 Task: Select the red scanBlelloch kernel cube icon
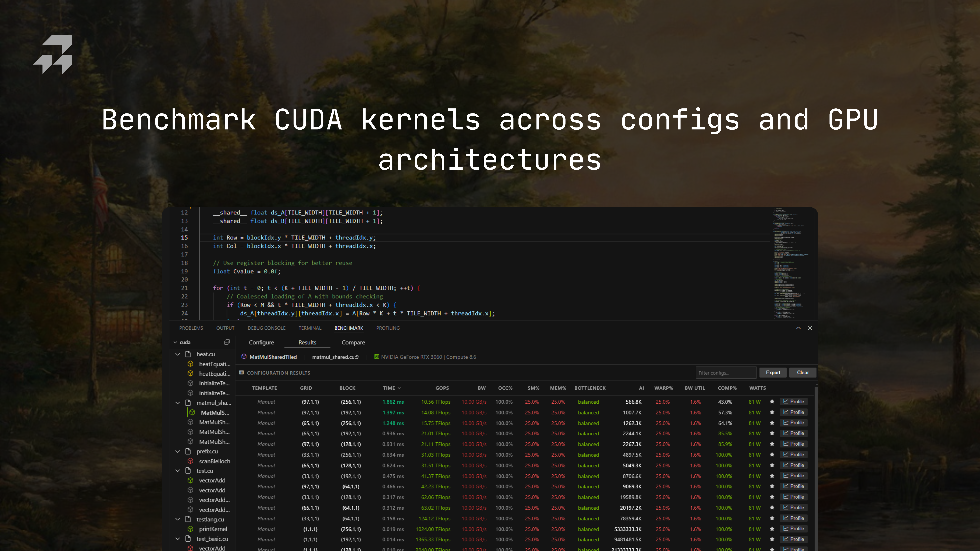[191, 461]
